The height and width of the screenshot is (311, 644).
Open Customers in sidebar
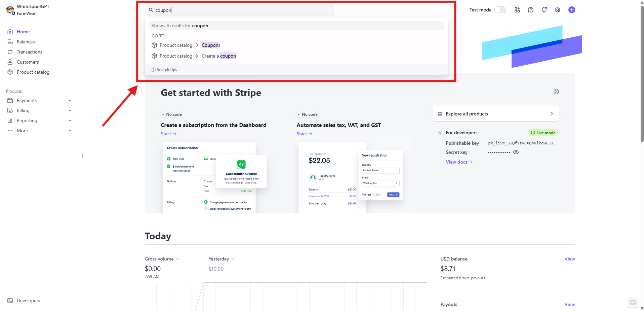point(28,62)
